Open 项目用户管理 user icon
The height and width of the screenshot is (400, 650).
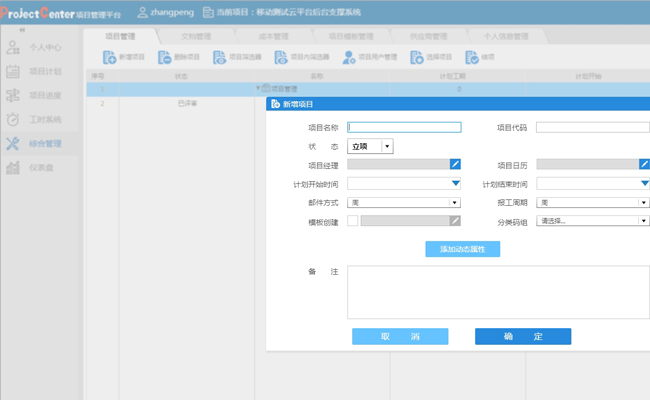(349, 57)
